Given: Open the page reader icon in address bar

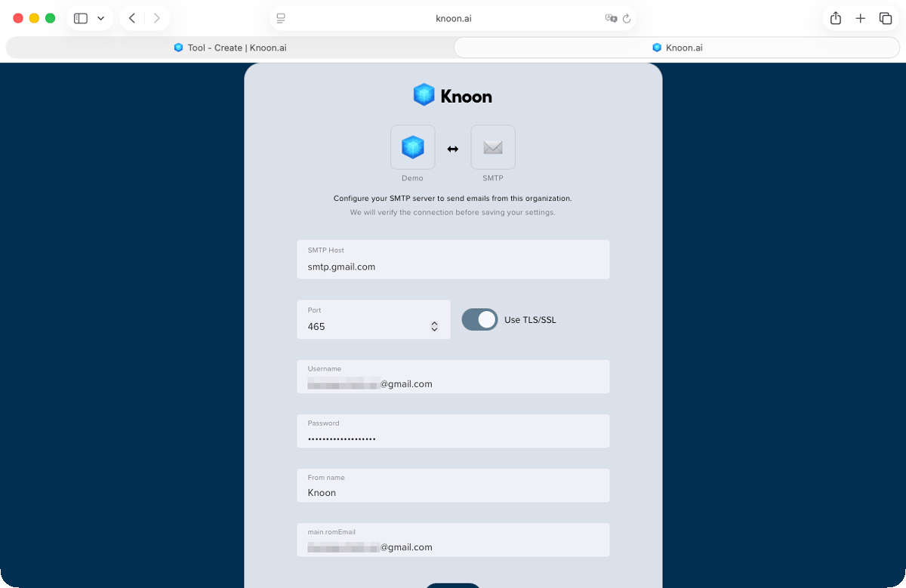Looking at the screenshot, I should pos(281,18).
